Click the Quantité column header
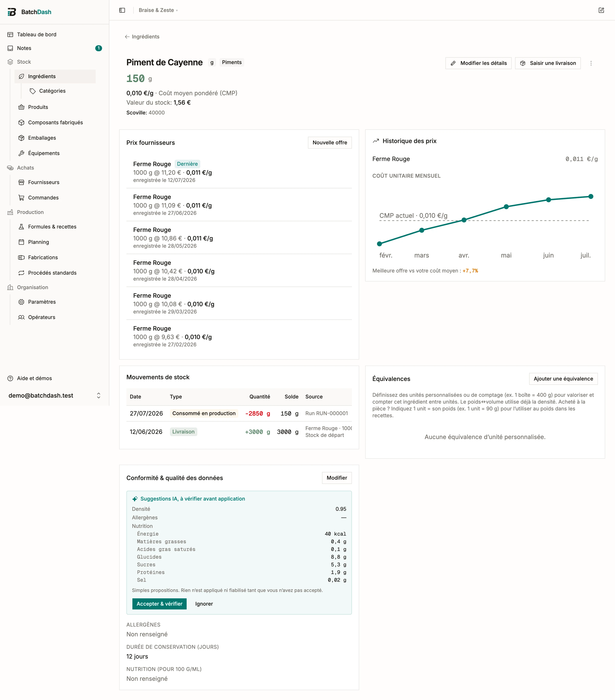Viewport: 615px width, 700px height. click(x=260, y=397)
